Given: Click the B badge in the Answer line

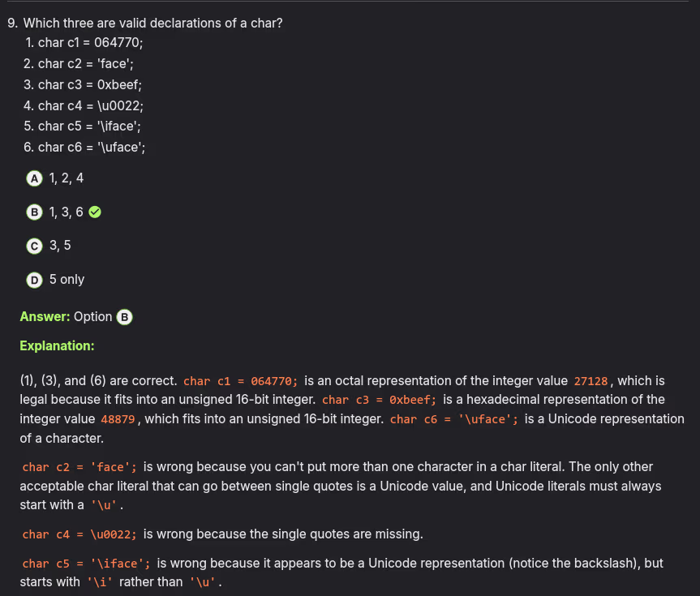Looking at the screenshot, I should pos(124,317).
